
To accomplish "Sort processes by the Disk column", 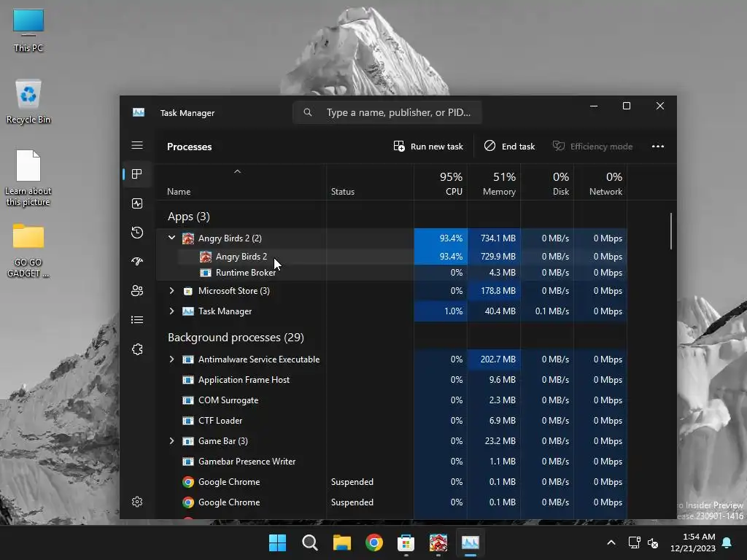I will click(x=547, y=183).
